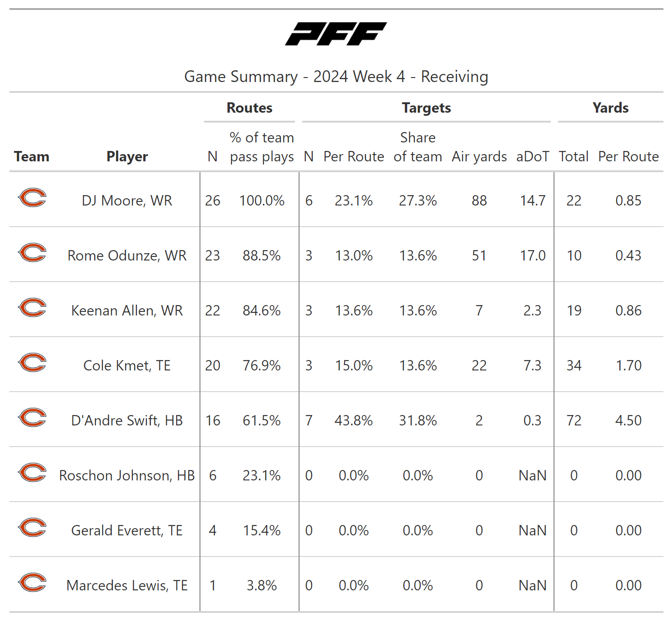Select the Yards column group header
The image size is (672, 621).
coord(610,108)
